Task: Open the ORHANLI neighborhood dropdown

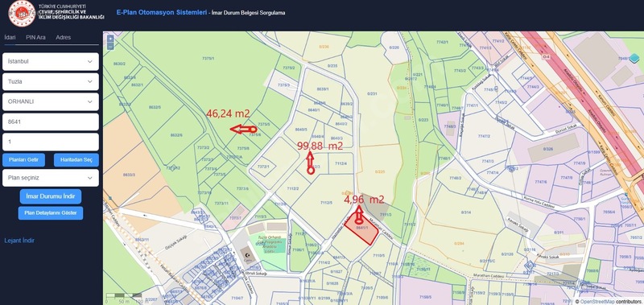Action: [51, 102]
